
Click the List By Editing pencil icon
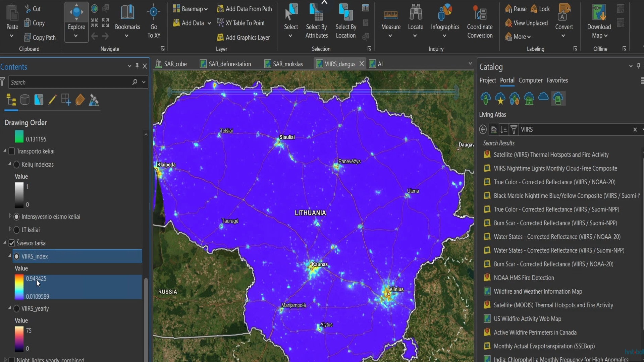[x=52, y=100]
